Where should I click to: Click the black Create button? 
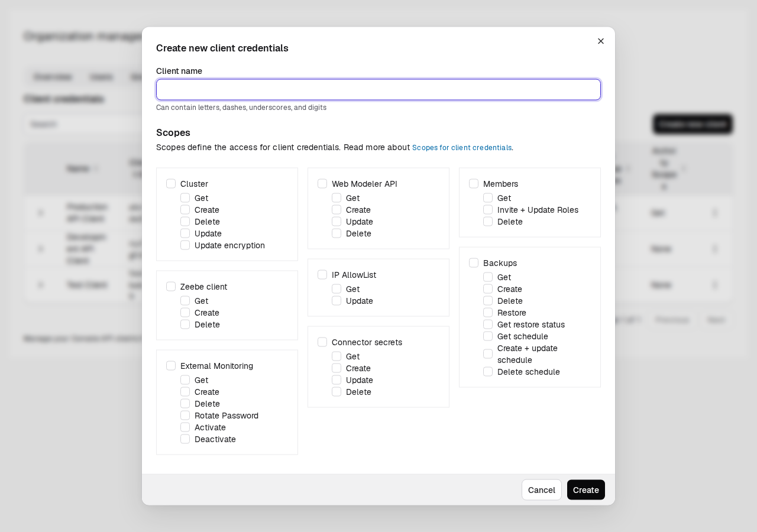[x=586, y=490]
